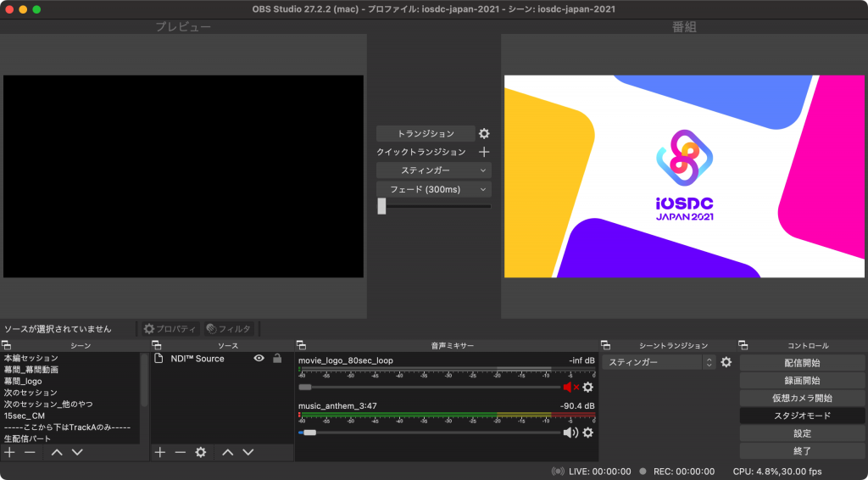Click the black preview canvas
Image resolution: width=868 pixels, height=480 pixels.
coord(183,176)
